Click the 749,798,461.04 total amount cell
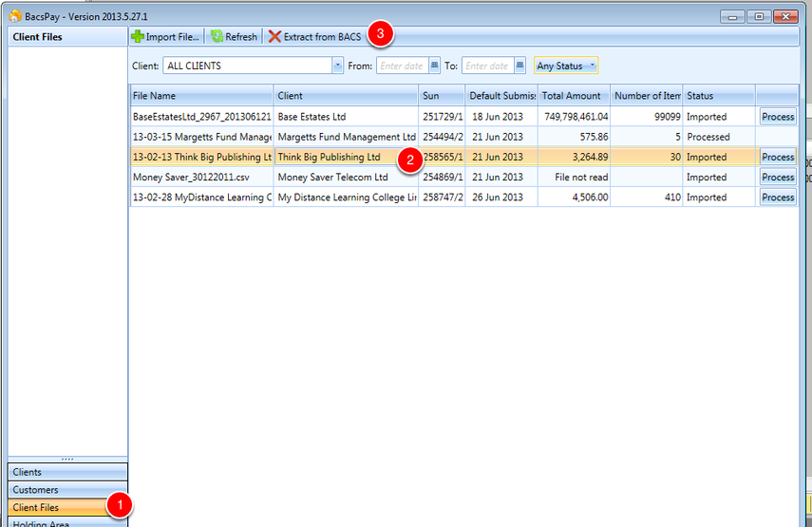Screen dimensions: 812x527 (x=574, y=117)
